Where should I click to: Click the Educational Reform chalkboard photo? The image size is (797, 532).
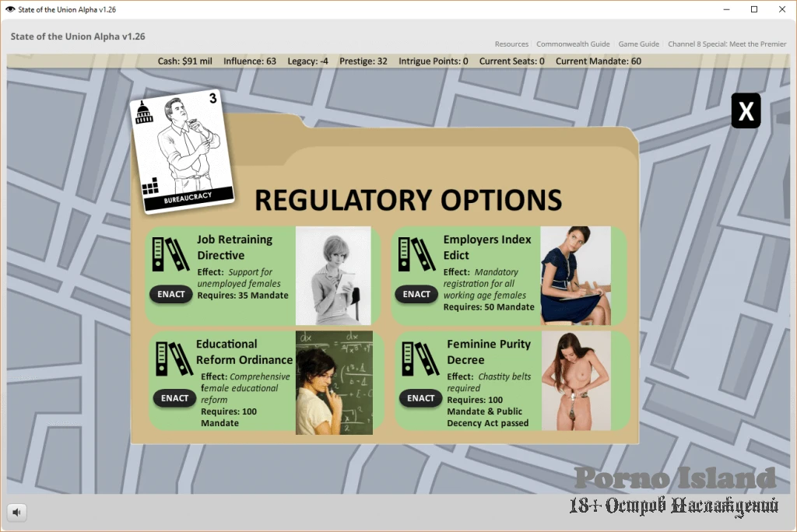334,382
